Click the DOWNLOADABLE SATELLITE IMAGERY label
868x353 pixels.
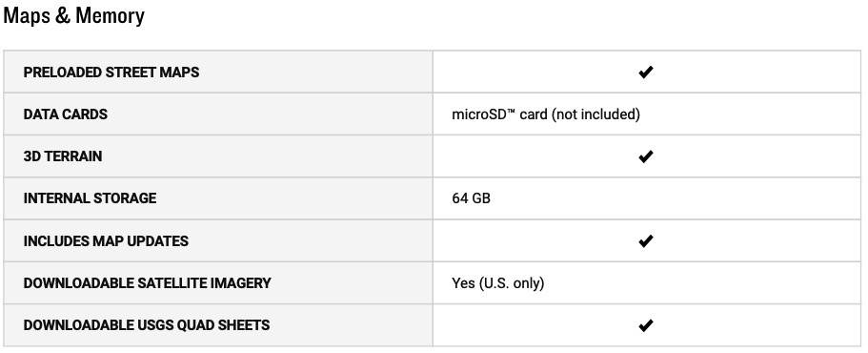(x=148, y=283)
